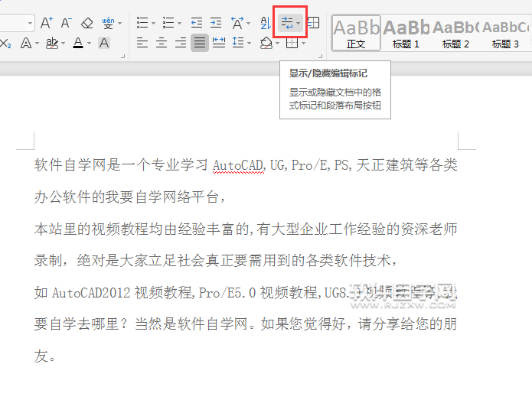
Task: Decrease the paragraph indent
Action: tap(197, 23)
